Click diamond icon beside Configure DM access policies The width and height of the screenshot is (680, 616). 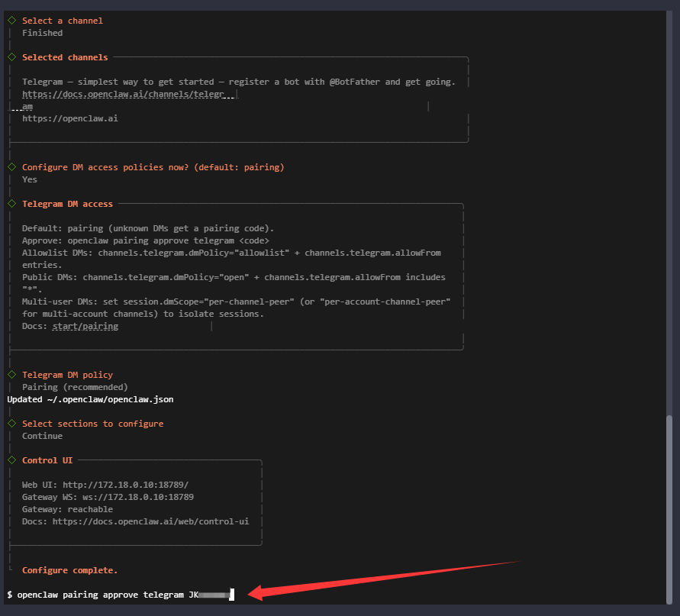[11, 167]
